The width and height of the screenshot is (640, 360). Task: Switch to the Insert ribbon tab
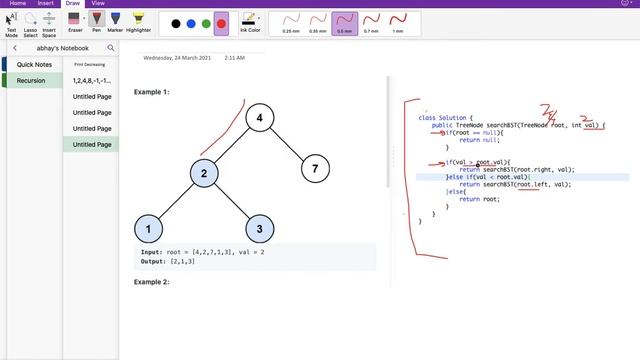click(45, 3)
